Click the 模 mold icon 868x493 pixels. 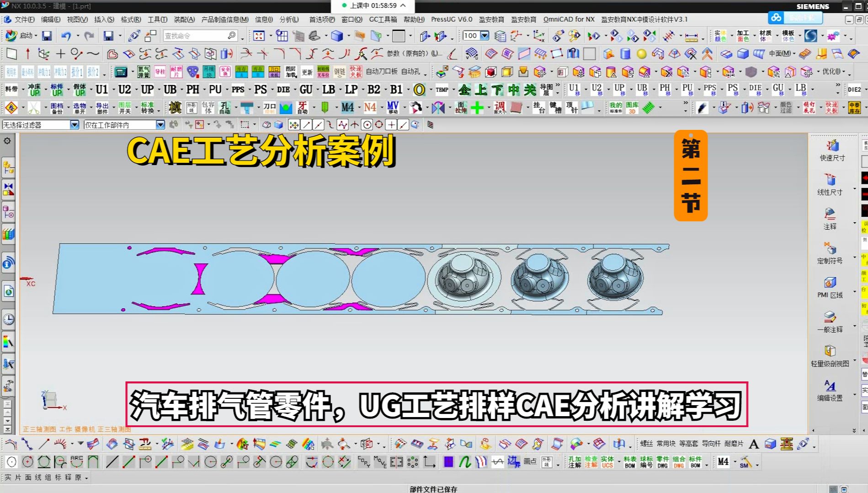pyautogui.click(x=175, y=107)
